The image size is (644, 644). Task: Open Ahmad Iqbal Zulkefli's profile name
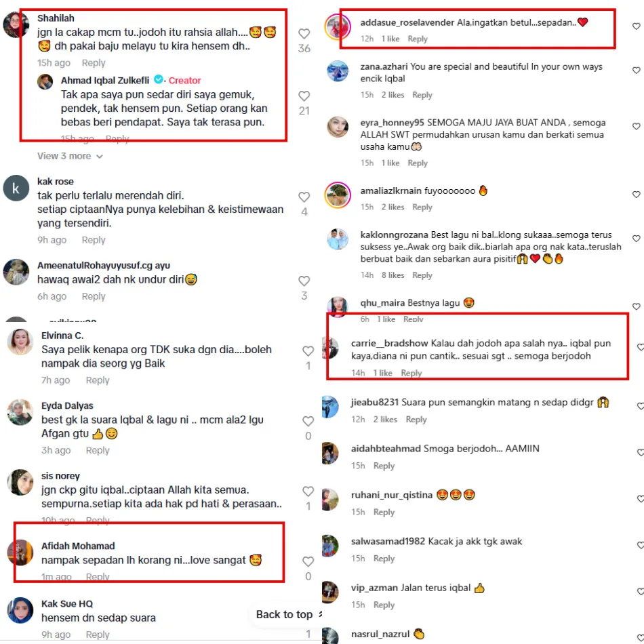point(105,81)
